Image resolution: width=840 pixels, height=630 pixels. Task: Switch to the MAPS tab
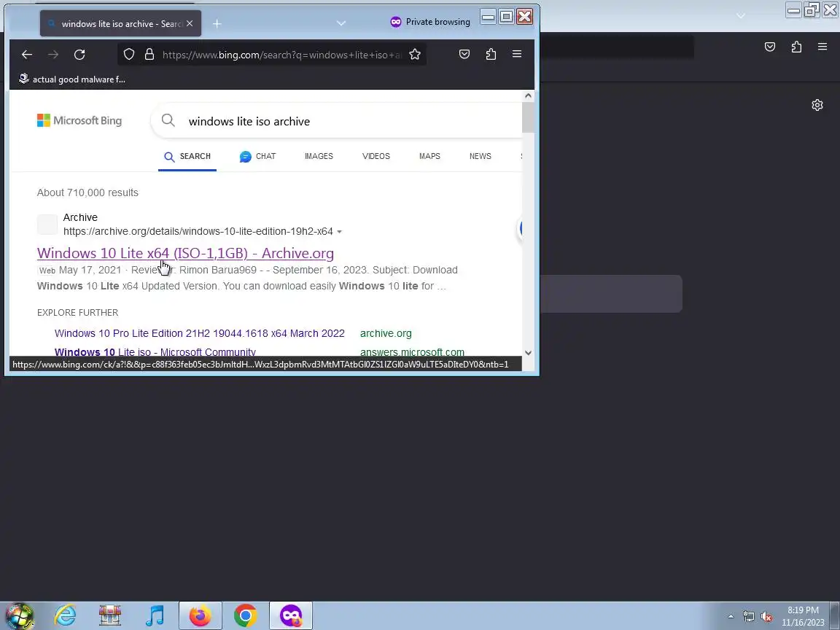(x=429, y=157)
